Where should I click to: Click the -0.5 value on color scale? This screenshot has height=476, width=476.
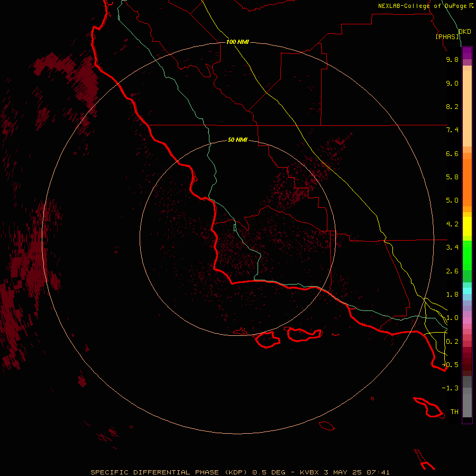[451, 365]
